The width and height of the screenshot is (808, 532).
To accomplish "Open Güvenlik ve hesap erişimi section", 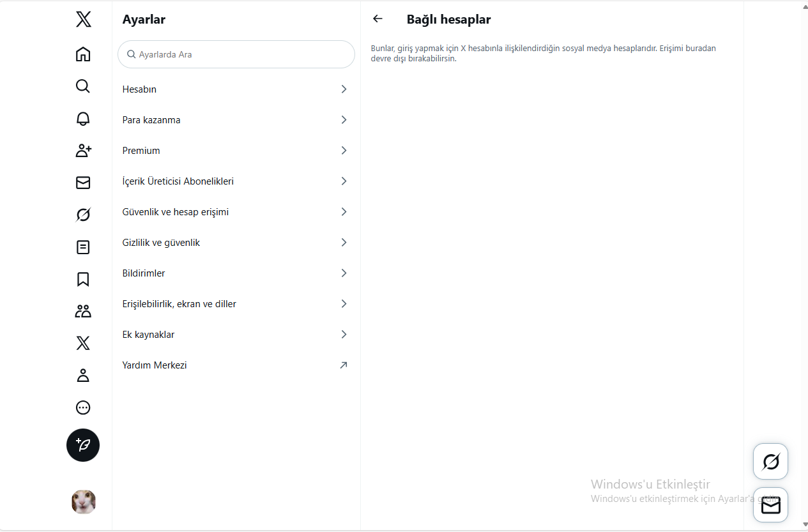I will [236, 212].
